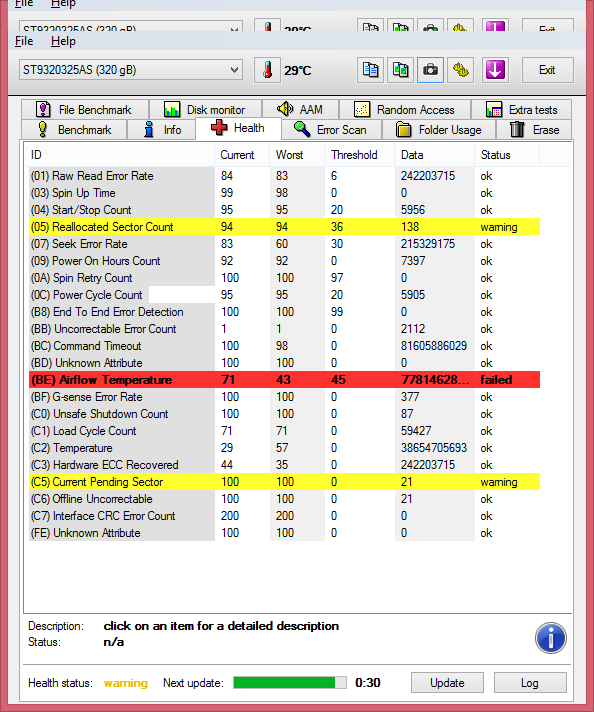
Task: Select the (BB) Uncorrectable Error Count row
Action: [x=285, y=329]
